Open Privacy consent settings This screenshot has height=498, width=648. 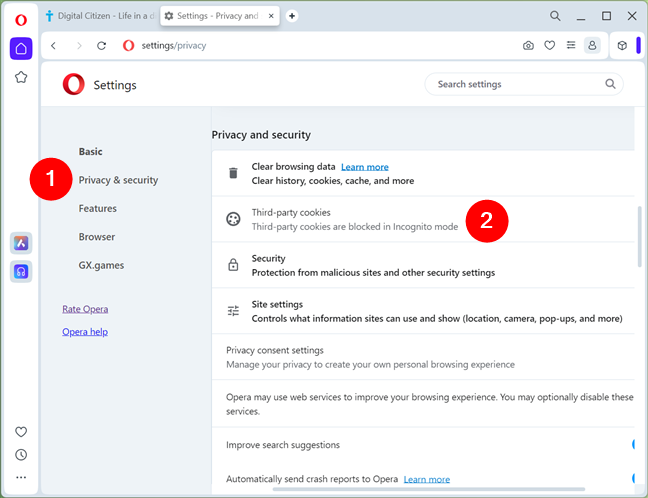pyautogui.click(x=423, y=357)
